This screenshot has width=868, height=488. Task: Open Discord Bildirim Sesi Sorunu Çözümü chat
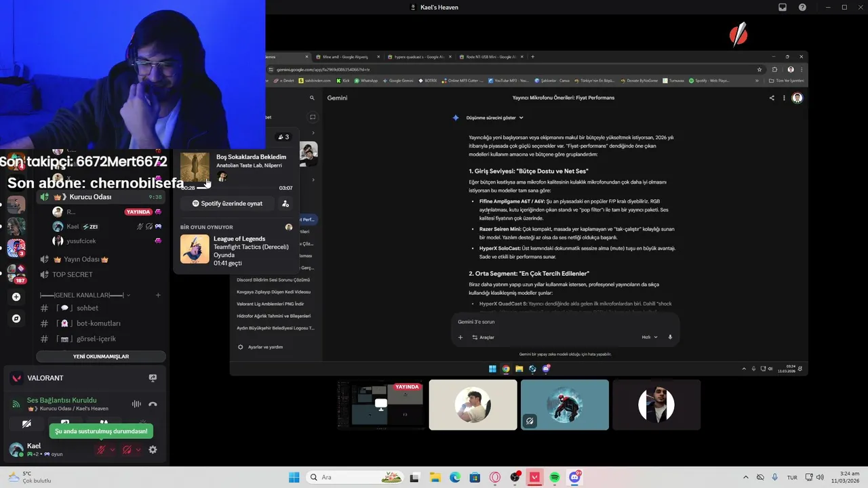coord(273,280)
